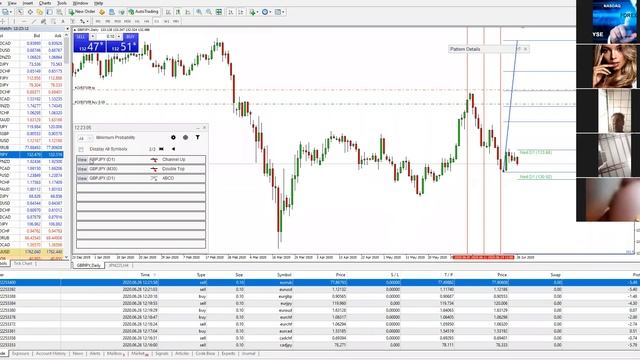Click the Terminal panel toolbar icon
The width and height of the screenshot is (640, 360).
coord(49,12)
